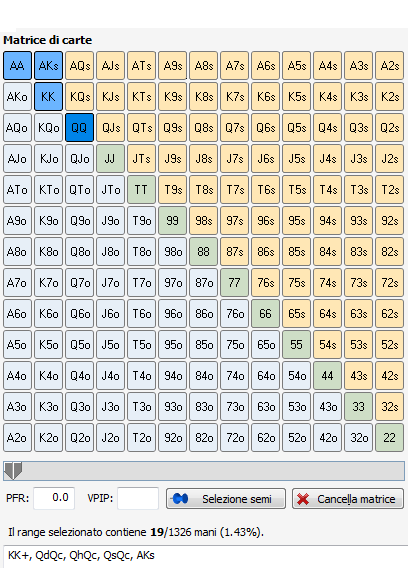Select the AQs suited cell
Viewport: 408px width, 568px height.
pos(79,66)
